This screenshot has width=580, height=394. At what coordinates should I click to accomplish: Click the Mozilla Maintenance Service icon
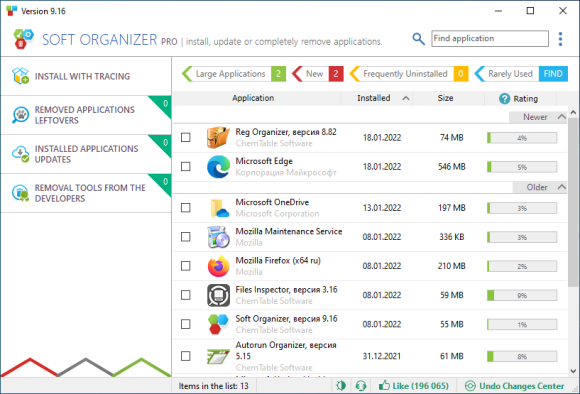(218, 237)
